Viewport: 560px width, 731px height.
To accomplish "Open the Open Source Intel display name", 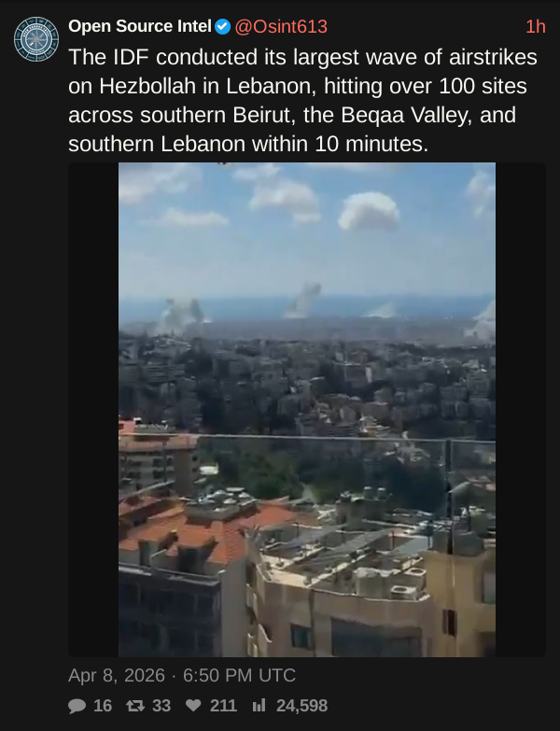I will coord(140,26).
